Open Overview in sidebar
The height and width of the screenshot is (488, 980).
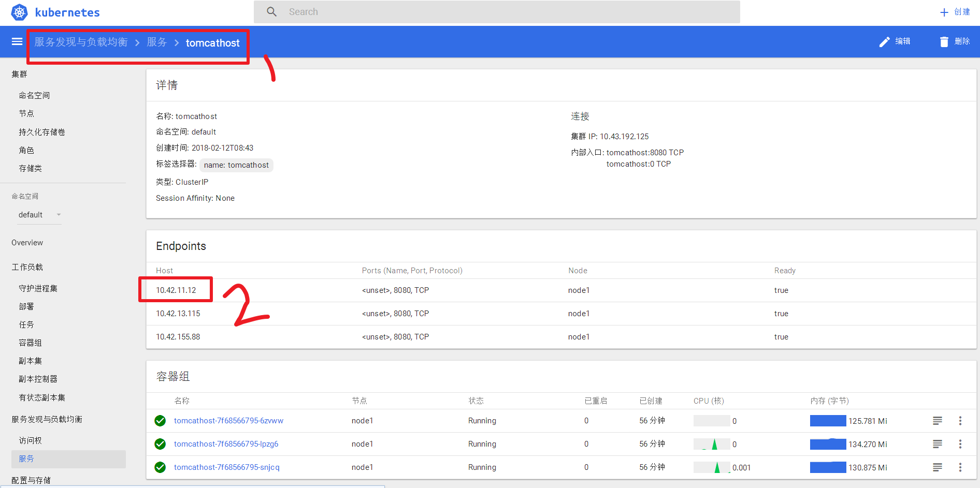pyautogui.click(x=27, y=243)
